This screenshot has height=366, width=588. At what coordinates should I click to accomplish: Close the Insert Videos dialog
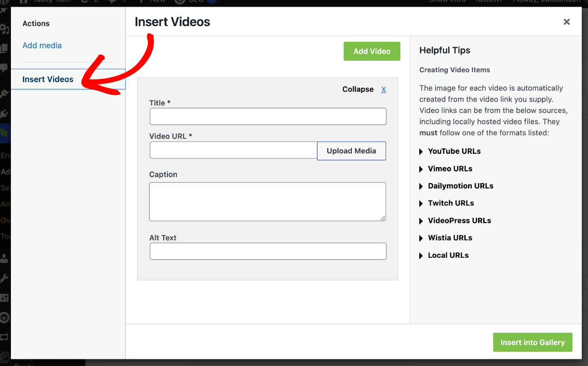[x=567, y=22]
